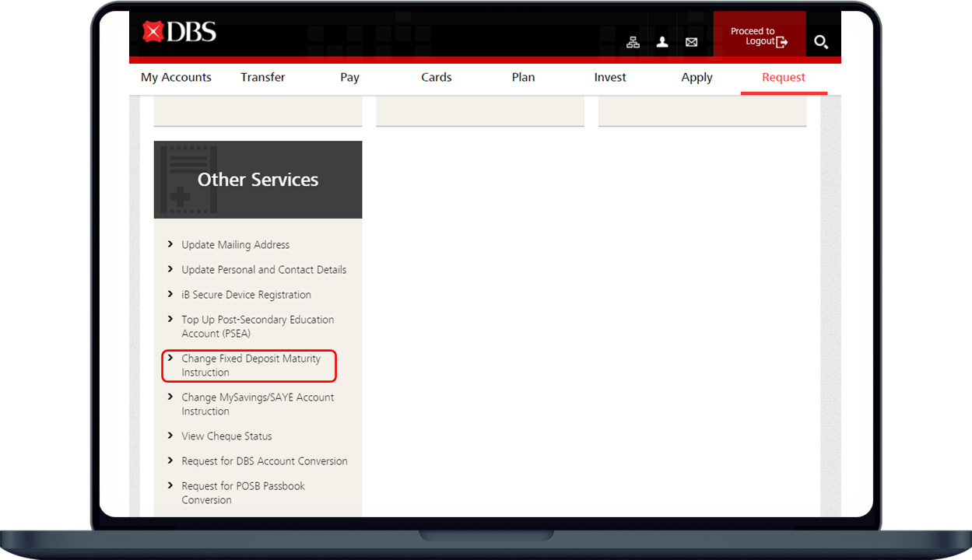This screenshot has height=560, width=972.
Task: Open the Transfer menu
Action: pos(262,77)
